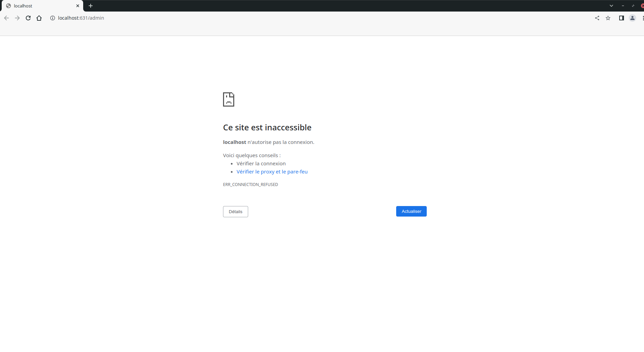This screenshot has width=644, height=352.
Task: Select the ERR_CONNECTION_REFUSED text
Action: pyautogui.click(x=251, y=185)
